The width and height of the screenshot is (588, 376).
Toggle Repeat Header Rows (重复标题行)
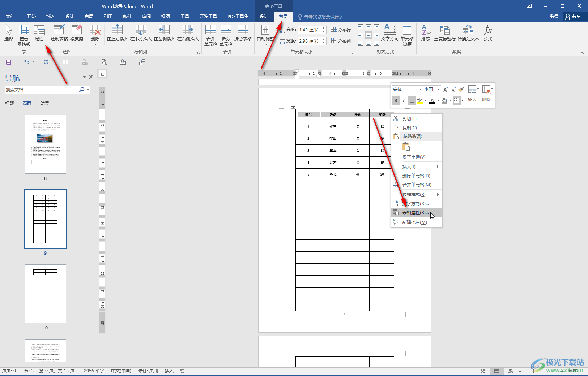tap(444, 33)
